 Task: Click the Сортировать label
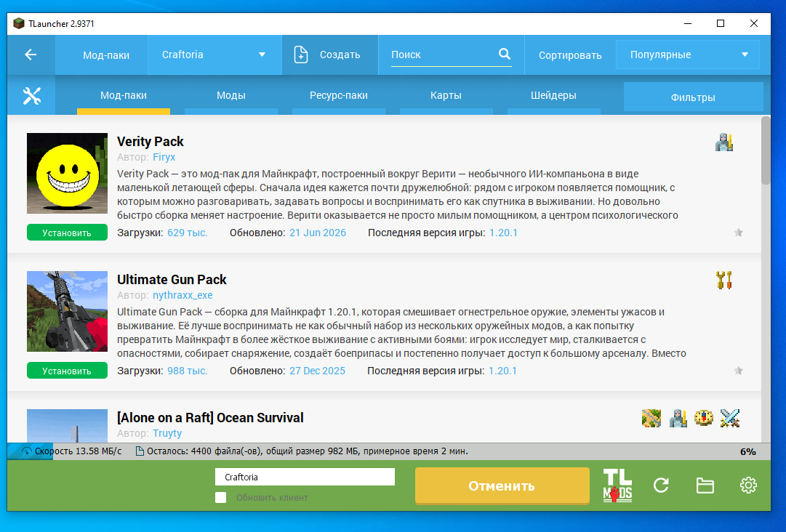(570, 55)
